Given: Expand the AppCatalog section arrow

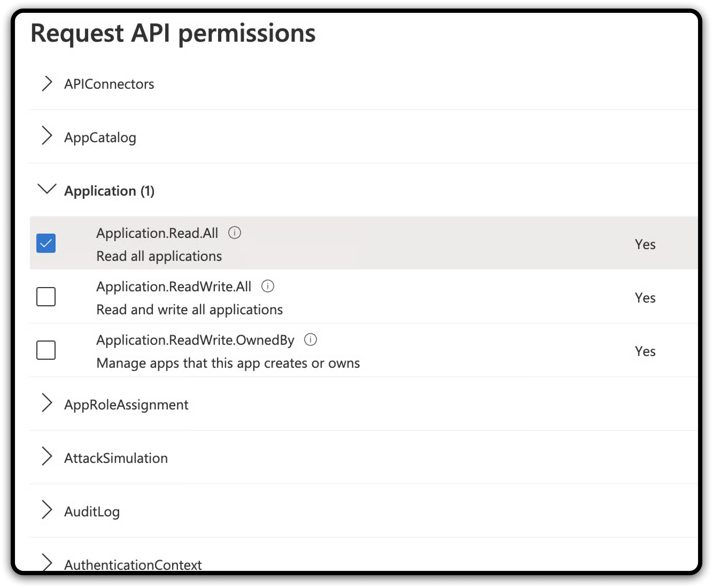Looking at the screenshot, I should coord(47,136).
